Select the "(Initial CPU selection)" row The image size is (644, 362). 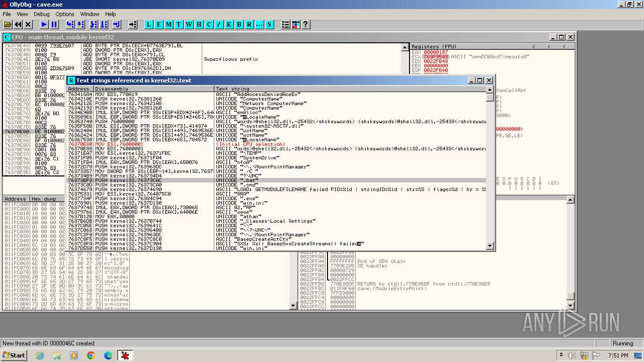pos(276,144)
